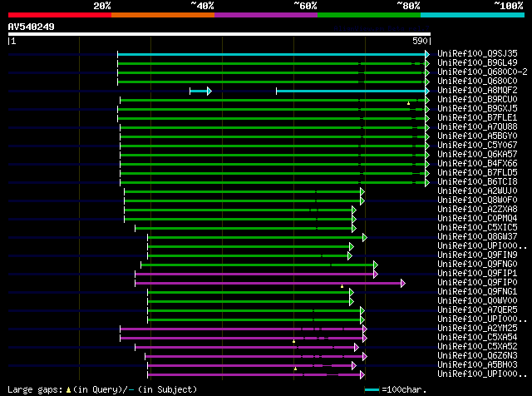Select the UniRef100_A5BH03 label
The image size is (532, 396).
point(477,365)
